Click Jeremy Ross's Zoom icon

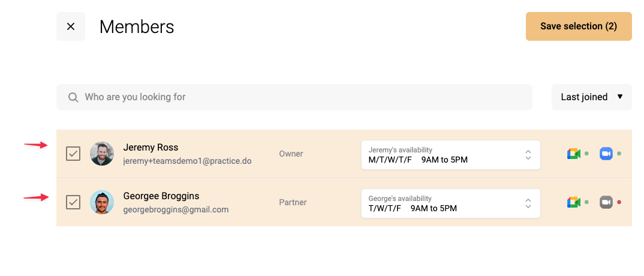606,154
